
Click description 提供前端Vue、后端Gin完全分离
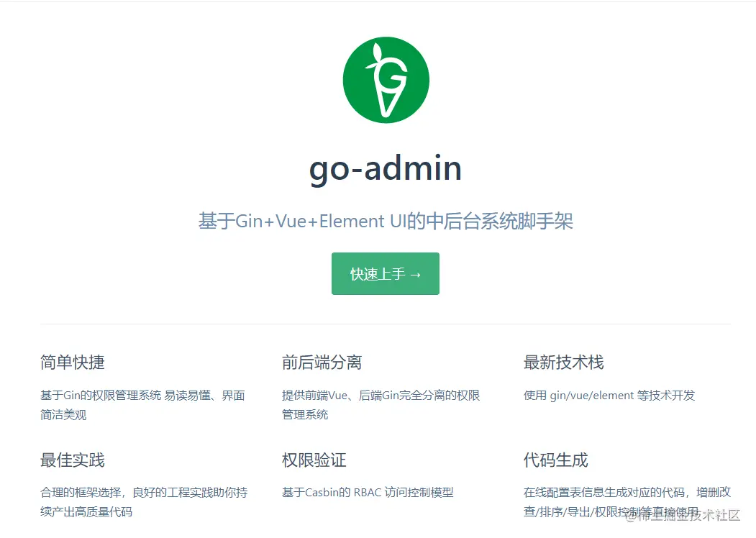[381, 405]
